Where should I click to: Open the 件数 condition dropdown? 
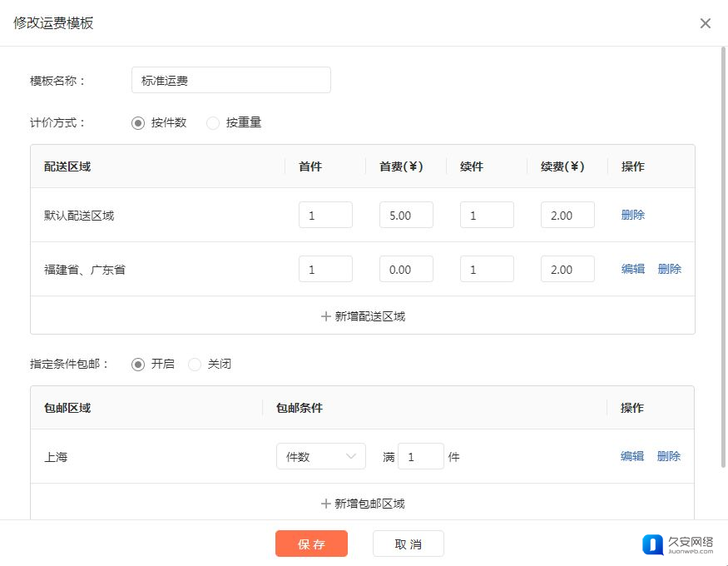point(320,456)
